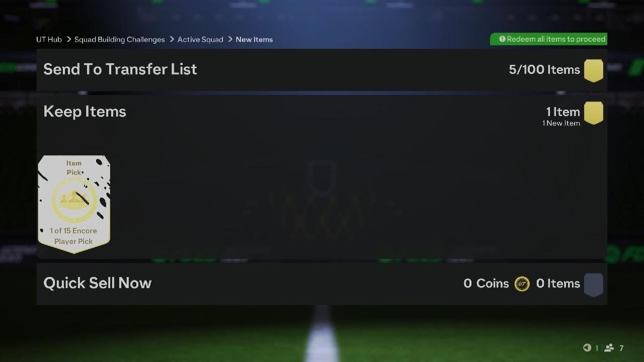
Task: Select the New Items breadcrumb
Action: (254, 39)
